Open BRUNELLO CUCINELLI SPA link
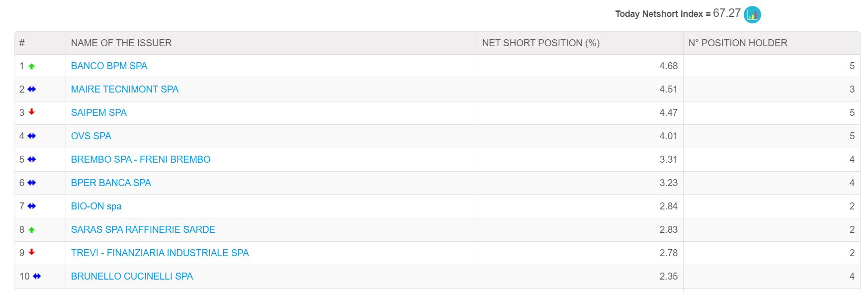Image resolution: width=868 pixels, height=292 pixels. 132,276
